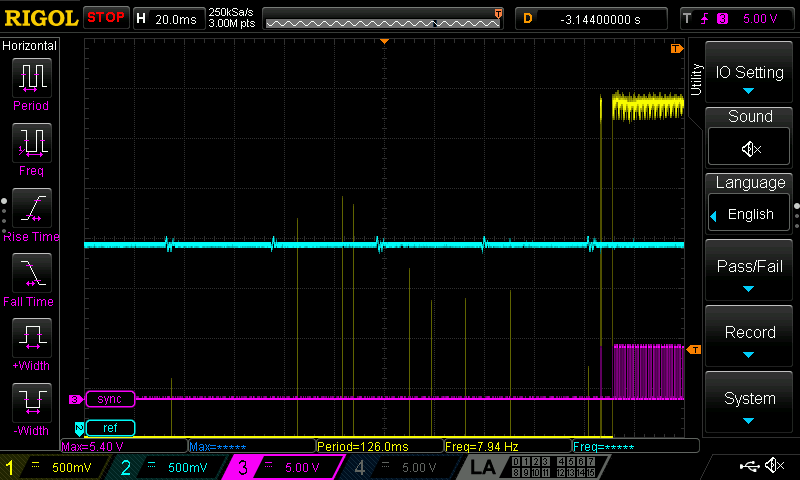This screenshot has height=480, width=800.
Task: Select the -Width measurement icon
Action: (30, 406)
